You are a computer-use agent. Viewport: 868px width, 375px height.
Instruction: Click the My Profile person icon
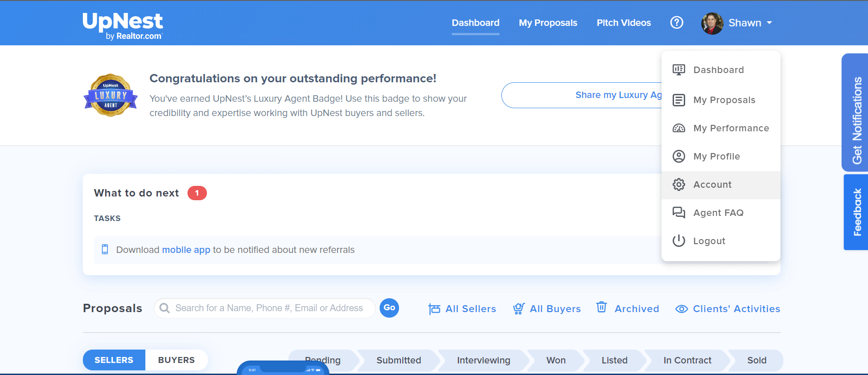(x=679, y=156)
